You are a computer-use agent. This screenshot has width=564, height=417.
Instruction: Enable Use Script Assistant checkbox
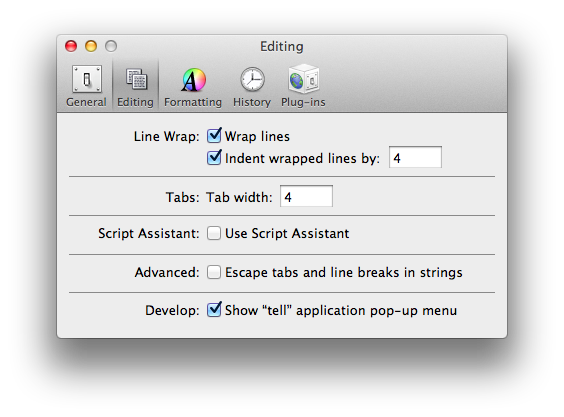click(x=214, y=233)
